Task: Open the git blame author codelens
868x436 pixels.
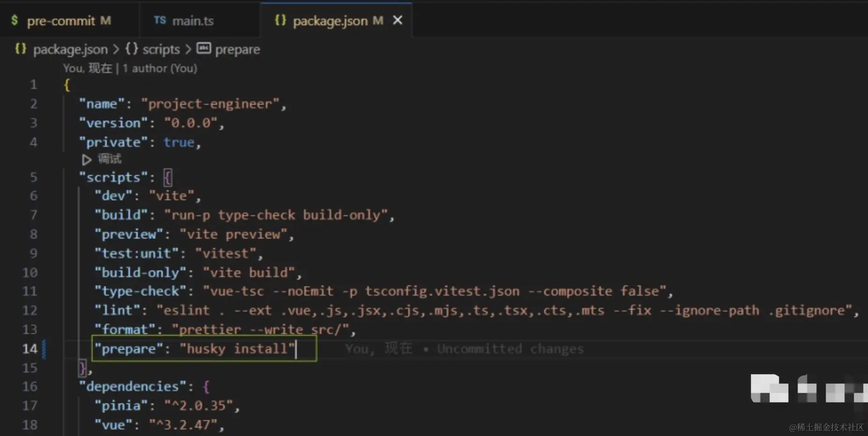Action: pos(130,68)
